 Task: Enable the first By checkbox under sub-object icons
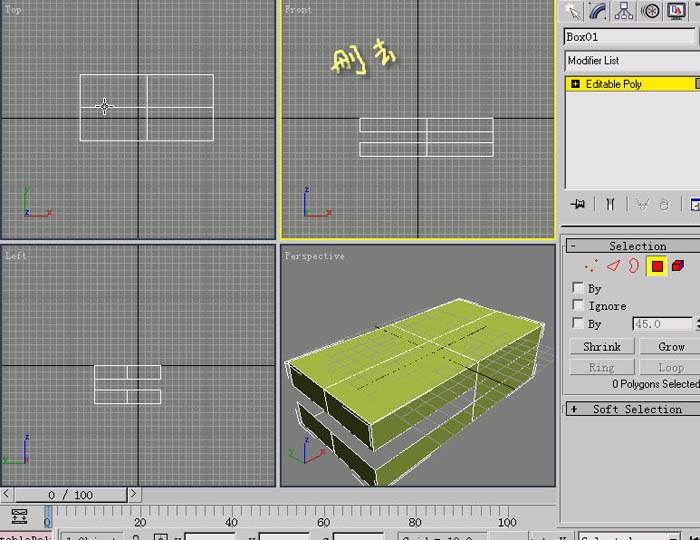[578, 287]
